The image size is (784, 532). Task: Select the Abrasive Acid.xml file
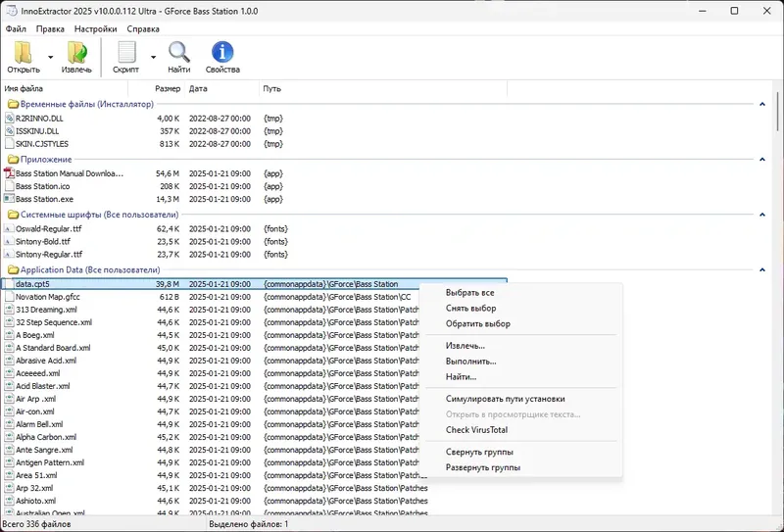point(46,361)
